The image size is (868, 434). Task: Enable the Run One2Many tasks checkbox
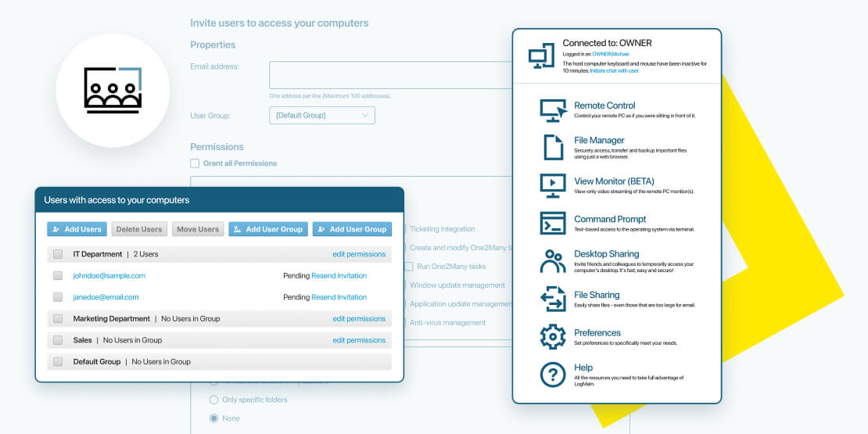[x=408, y=267]
